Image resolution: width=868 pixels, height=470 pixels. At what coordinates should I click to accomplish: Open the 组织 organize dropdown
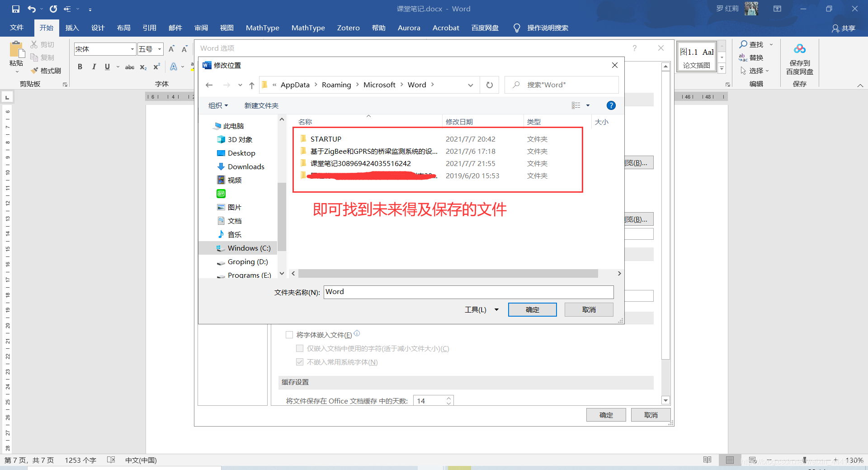pos(218,105)
